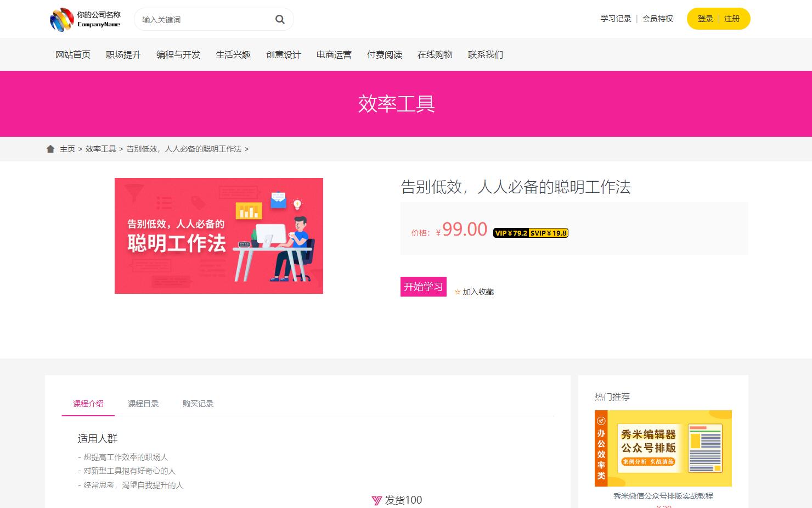The width and height of the screenshot is (812, 508).
Task: Click the 发货100 logo icon
Action: coord(376,500)
